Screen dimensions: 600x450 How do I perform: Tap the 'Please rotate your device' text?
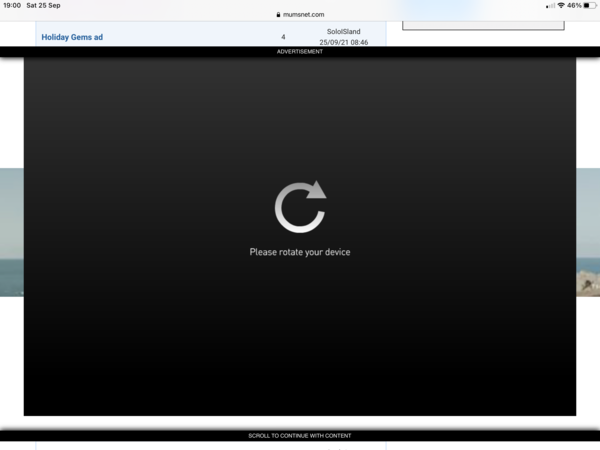[x=300, y=252]
